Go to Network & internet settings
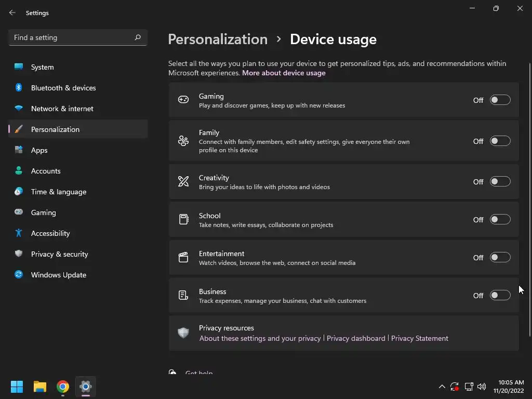Image resolution: width=532 pixels, height=399 pixels. [x=62, y=109]
